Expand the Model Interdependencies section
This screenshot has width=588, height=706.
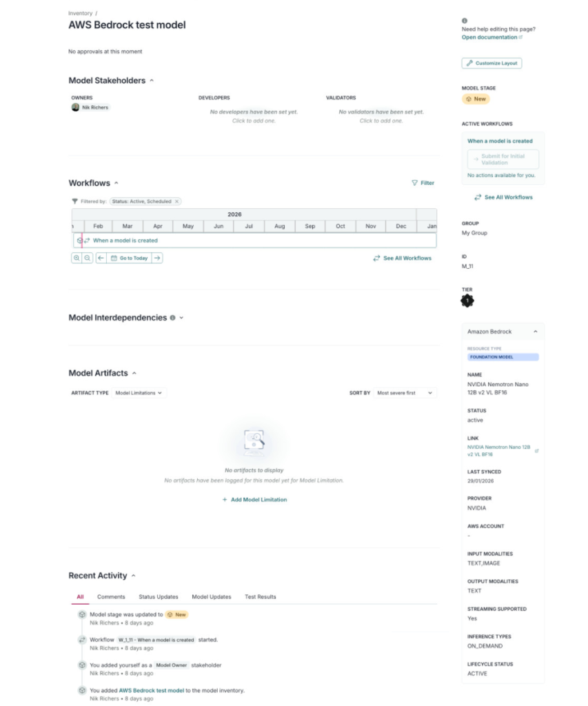click(181, 318)
